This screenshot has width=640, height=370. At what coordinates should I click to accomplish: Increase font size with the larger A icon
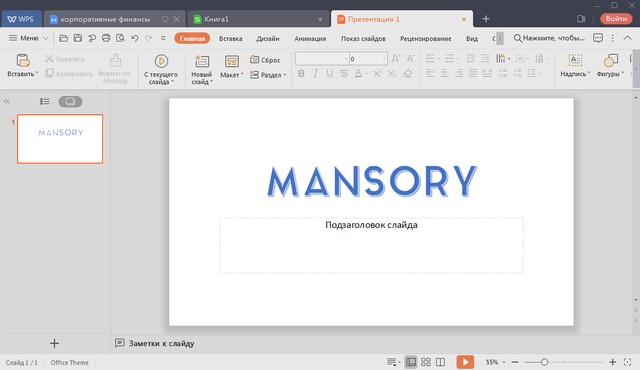tap(396, 59)
